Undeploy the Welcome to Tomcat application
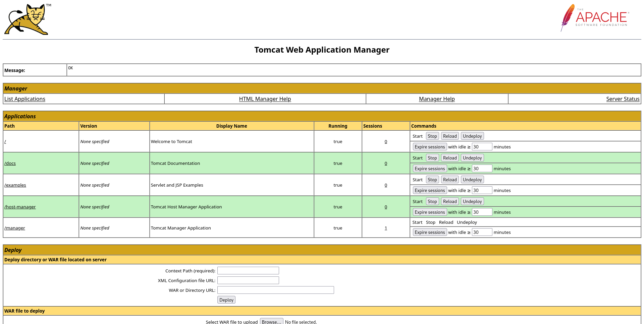 [x=472, y=136]
